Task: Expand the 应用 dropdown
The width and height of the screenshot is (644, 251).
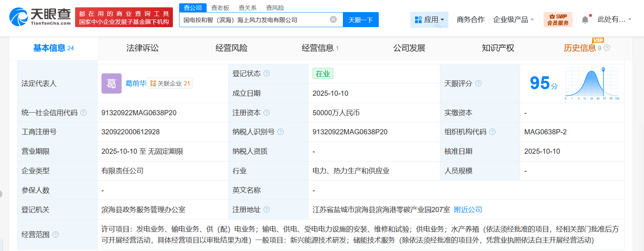Action: pos(429,19)
